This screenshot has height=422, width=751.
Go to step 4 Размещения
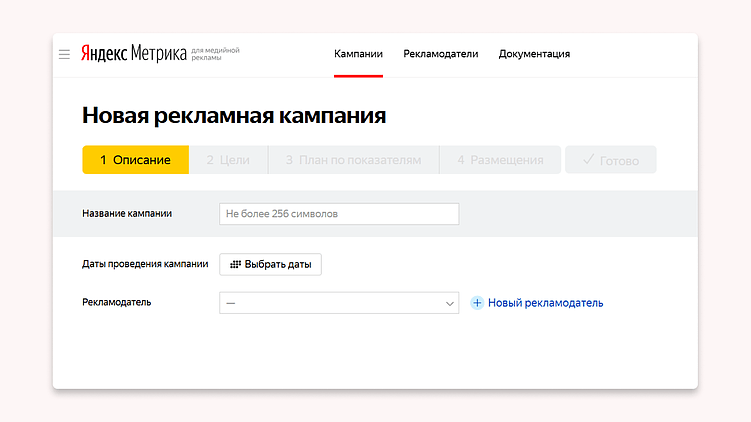pos(500,160)
